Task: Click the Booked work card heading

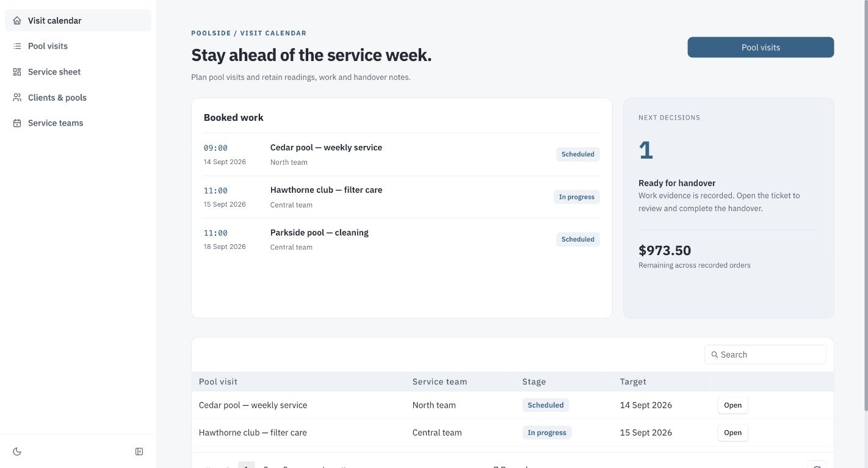Action: click(x=234, y=118)
